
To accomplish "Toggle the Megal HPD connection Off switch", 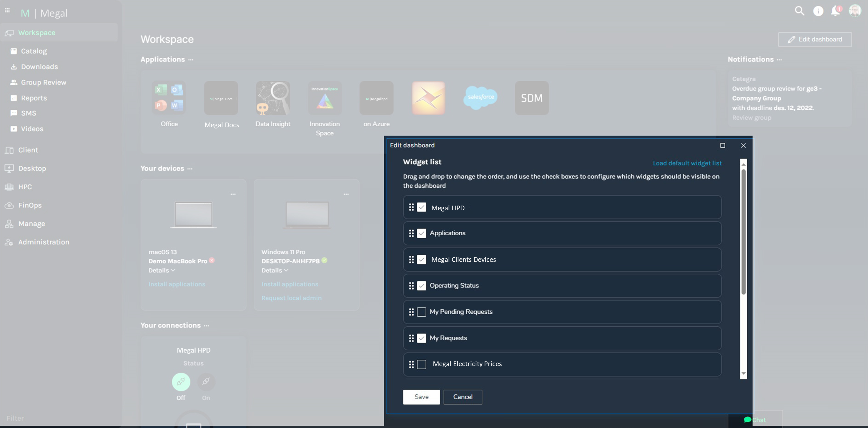I will click(x=181, y=381).
